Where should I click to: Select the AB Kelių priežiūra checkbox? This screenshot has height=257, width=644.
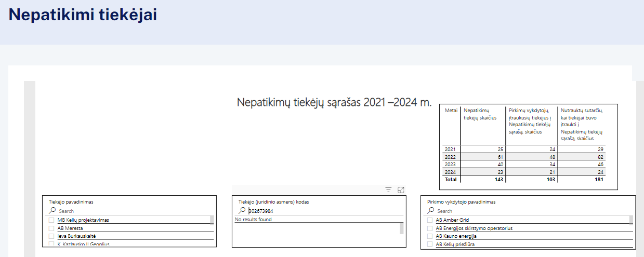[430, 244]
